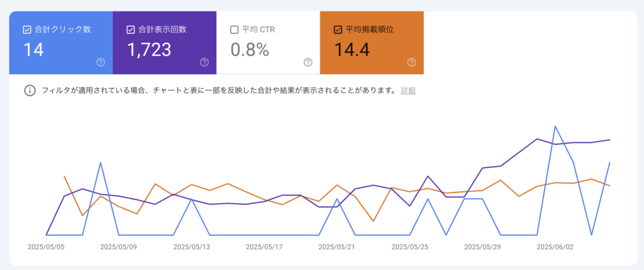Click the 2025/05/09 axis date label
The image size is (644, 270).
point(119,247)
